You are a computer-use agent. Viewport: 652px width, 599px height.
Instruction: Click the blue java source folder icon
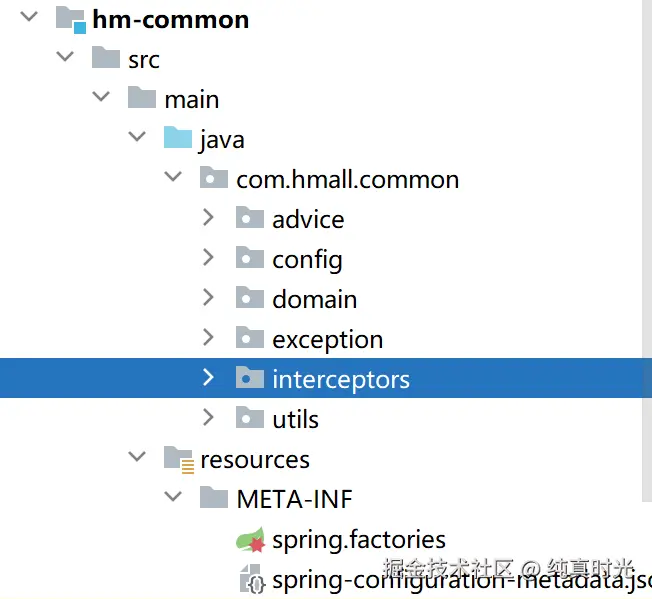point(178,138)
